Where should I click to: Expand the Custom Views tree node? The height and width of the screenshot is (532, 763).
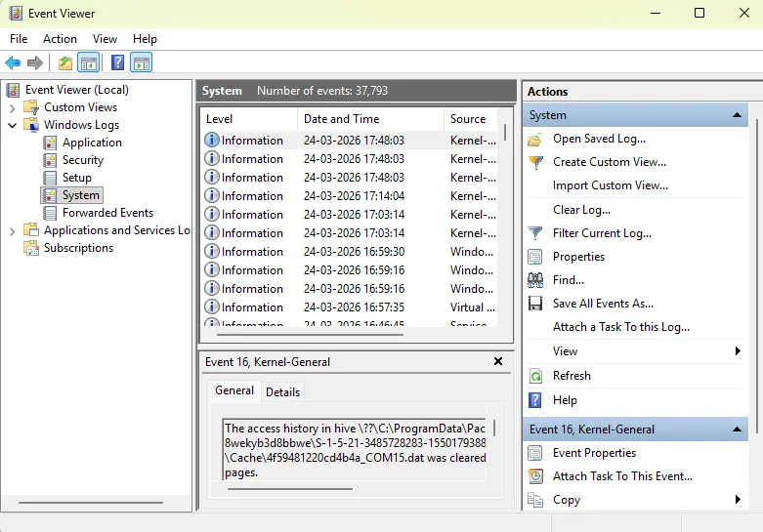13,107
